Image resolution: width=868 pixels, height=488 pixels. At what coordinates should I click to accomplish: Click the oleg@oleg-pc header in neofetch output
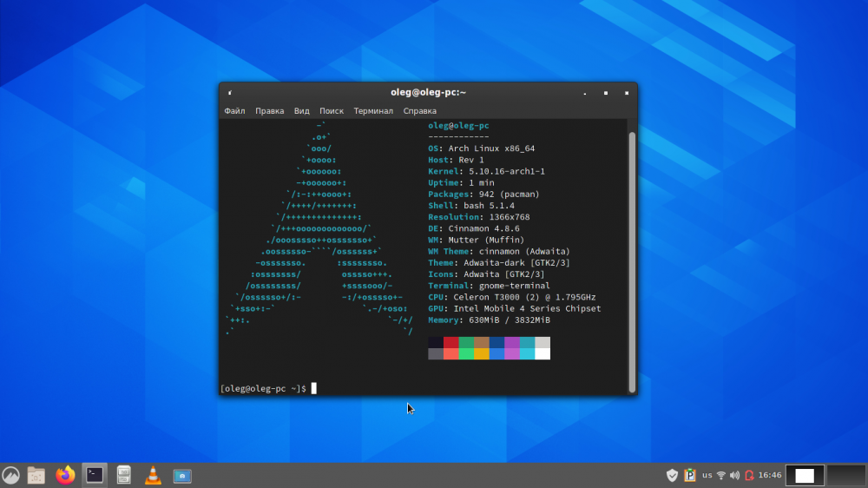[458, 126]
